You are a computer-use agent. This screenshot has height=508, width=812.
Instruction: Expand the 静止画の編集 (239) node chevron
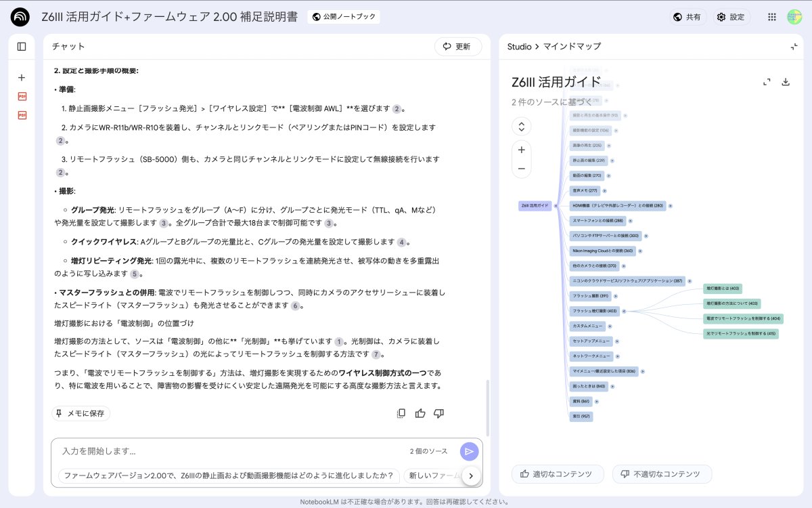[612, 161]
